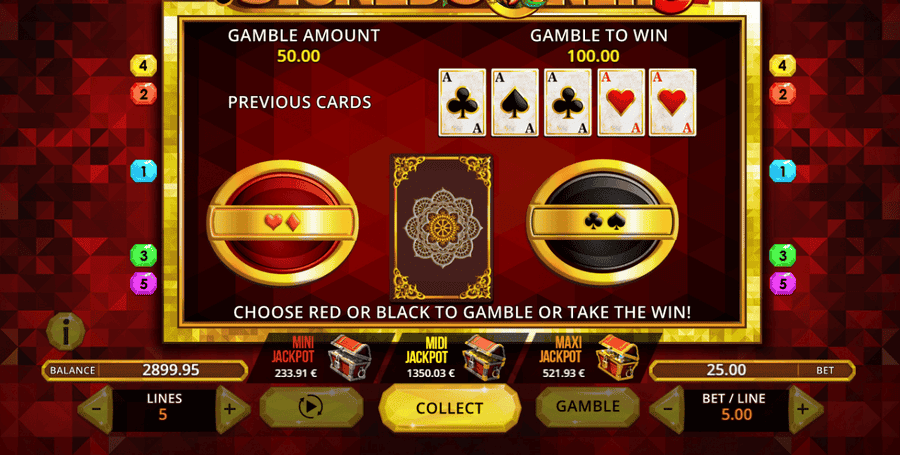The height and width of the screenshot is (455, 900).
Task: Open the info paytable icon
Action: [x=66, y=332]
